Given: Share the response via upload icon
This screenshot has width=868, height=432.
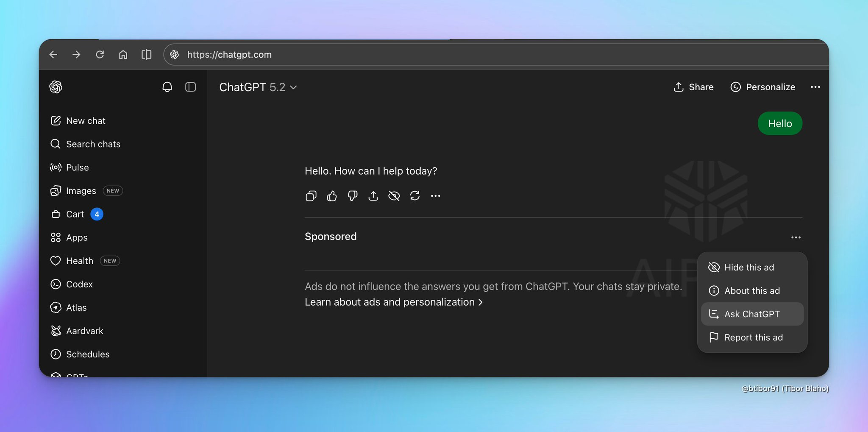Looking at the screenshot, I should (373, 196).
